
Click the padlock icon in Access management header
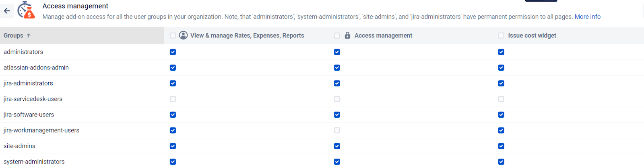point(347,35)
